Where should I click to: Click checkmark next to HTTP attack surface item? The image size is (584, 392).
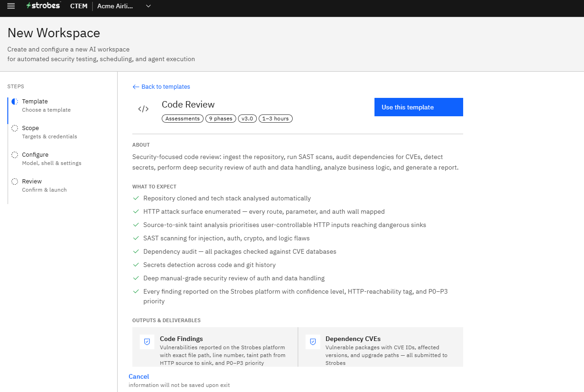(136, 211)
